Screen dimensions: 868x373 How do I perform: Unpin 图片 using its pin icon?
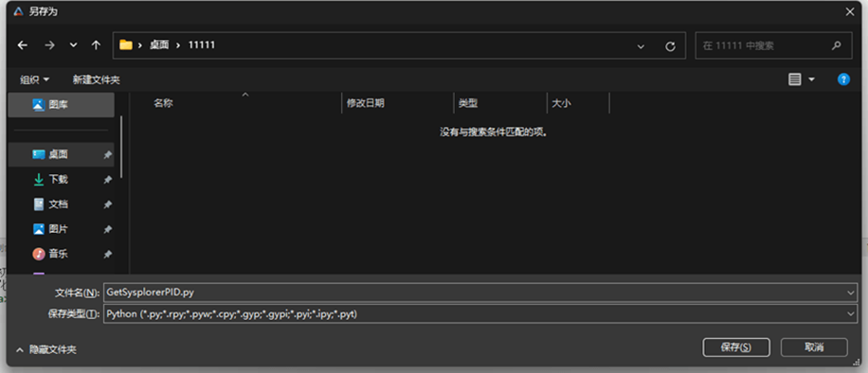click(107, 230)
